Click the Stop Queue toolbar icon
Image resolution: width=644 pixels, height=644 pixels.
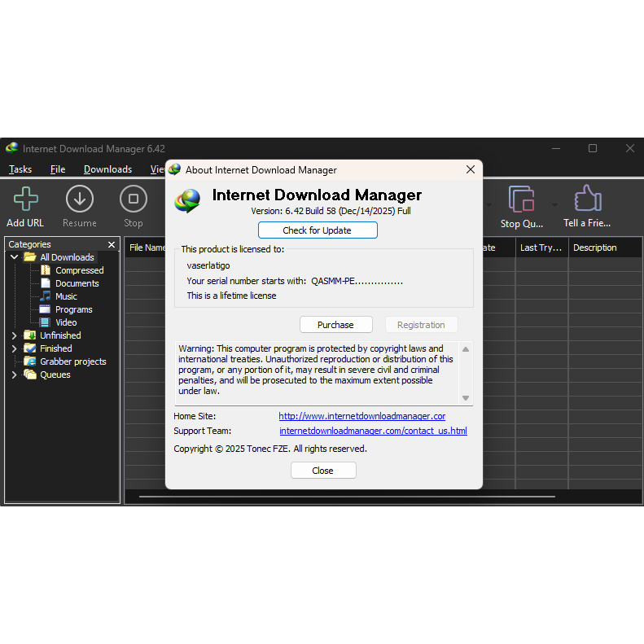tap(522, 199)
